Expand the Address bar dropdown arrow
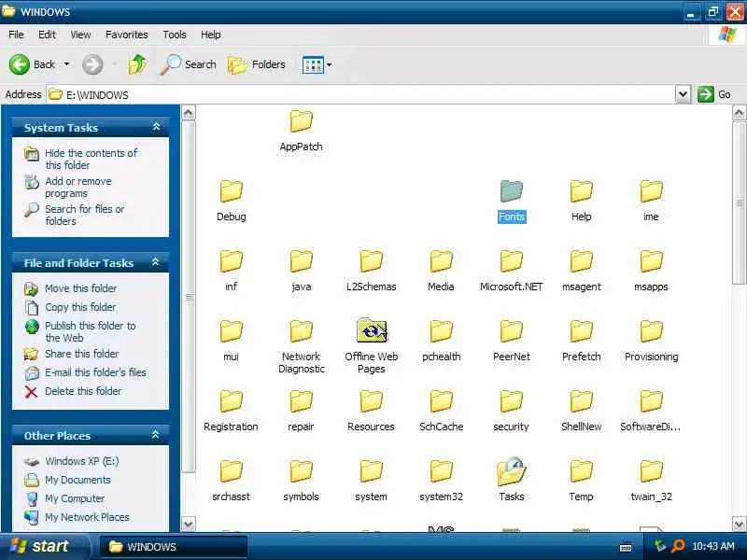Viewport: 747px width, 560px height. coord(683,94)
